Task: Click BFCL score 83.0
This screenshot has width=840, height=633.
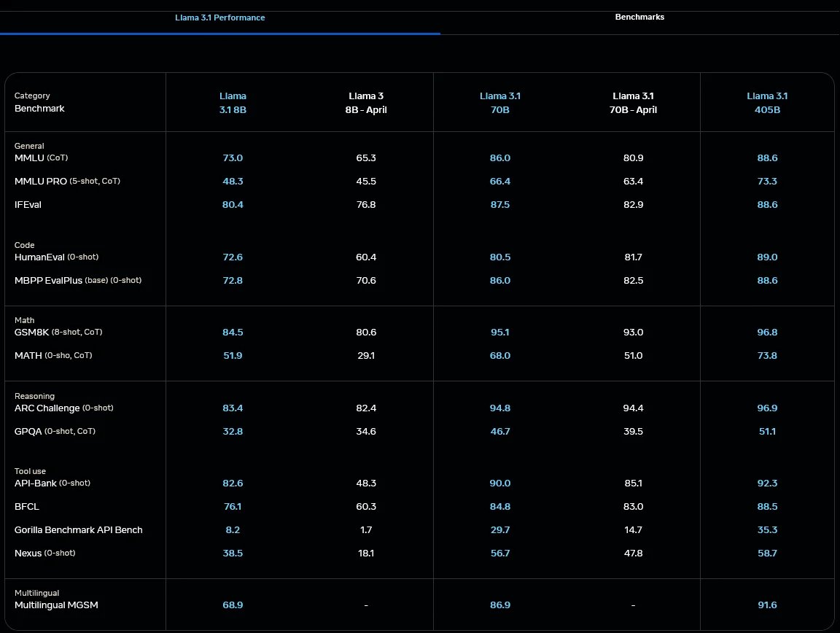Action: pos(633,507)
